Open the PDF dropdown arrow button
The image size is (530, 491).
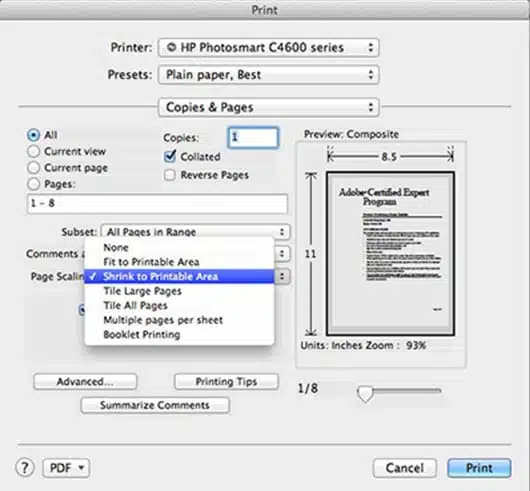[x=66, y=468]
